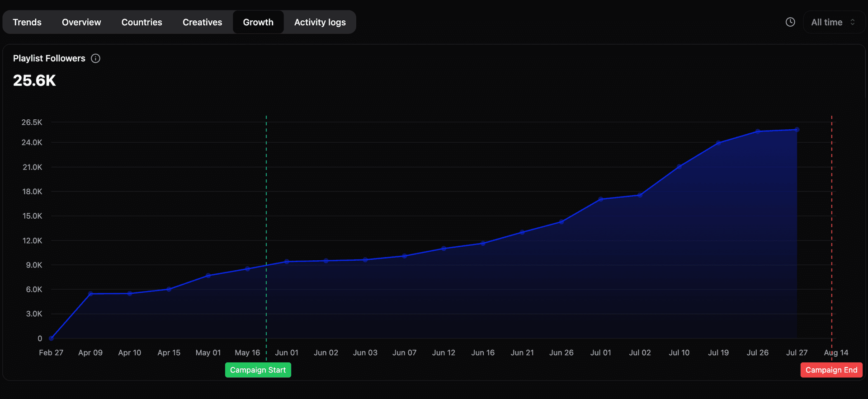868x399 pixels.
Task: Click the Jul 10 x-axis date label
Action: coord(679,352)
